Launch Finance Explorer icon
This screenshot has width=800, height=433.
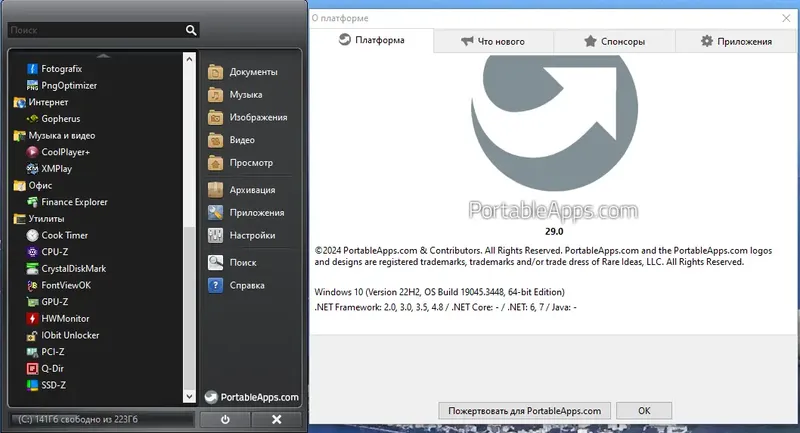click(32, 202)
